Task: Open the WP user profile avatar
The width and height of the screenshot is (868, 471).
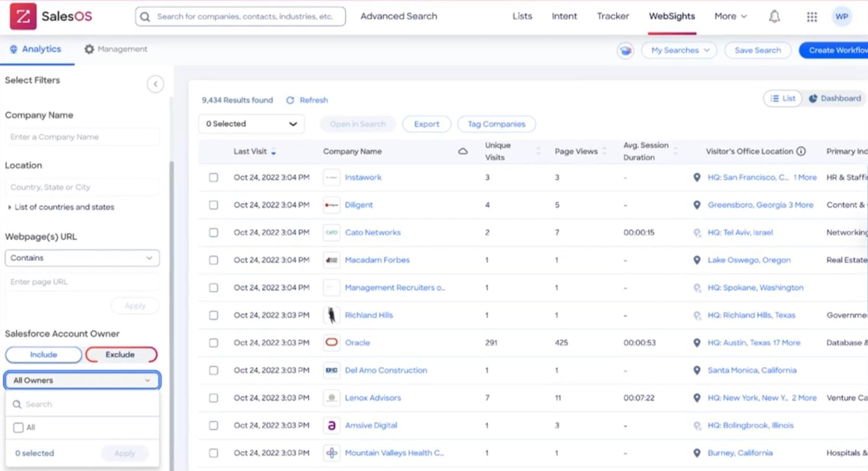Action: (841, 16)
